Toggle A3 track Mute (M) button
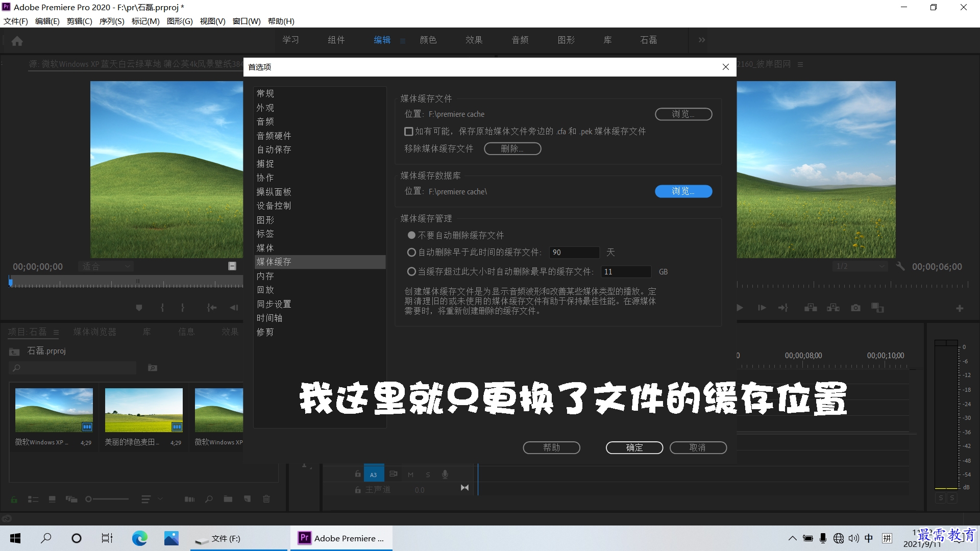This screenshot has width=980, height=551. tap(410, 474)
